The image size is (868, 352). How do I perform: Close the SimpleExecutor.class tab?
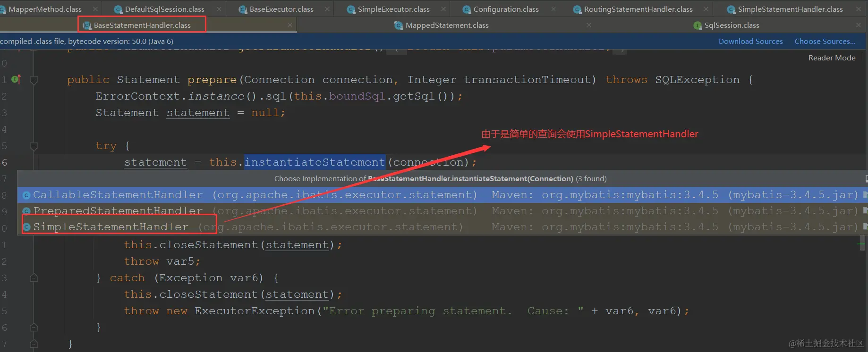click(443, 9)
